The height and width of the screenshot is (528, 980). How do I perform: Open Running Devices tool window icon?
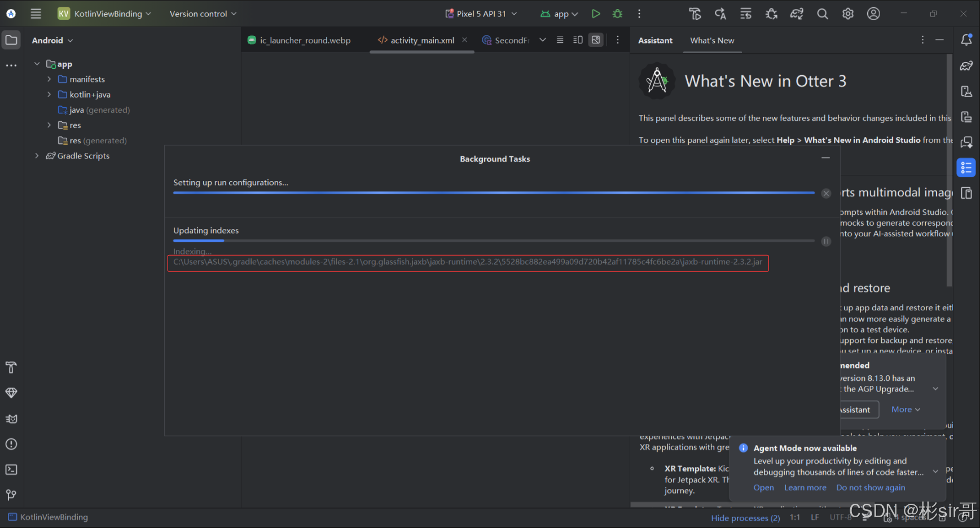coord(966,117)
